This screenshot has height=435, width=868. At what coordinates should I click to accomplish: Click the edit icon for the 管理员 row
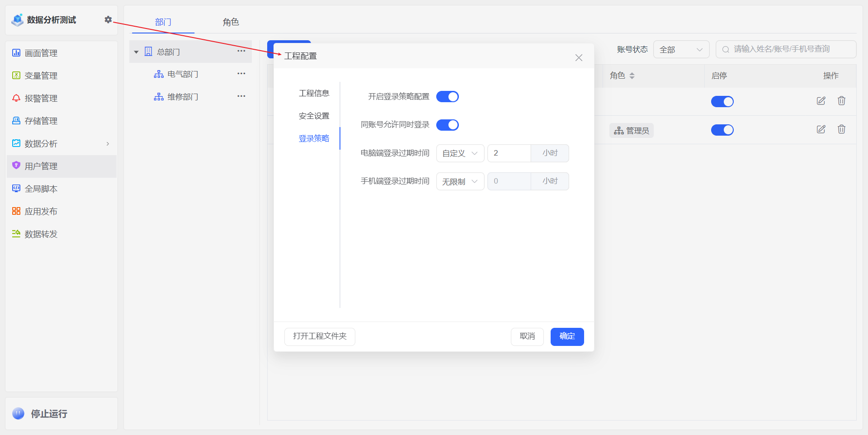pyautogui.click(x=821, y=129)
